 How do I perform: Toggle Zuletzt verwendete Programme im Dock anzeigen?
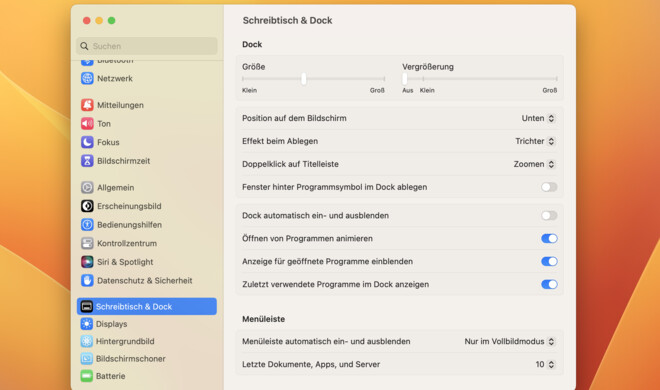coord(549,284)
